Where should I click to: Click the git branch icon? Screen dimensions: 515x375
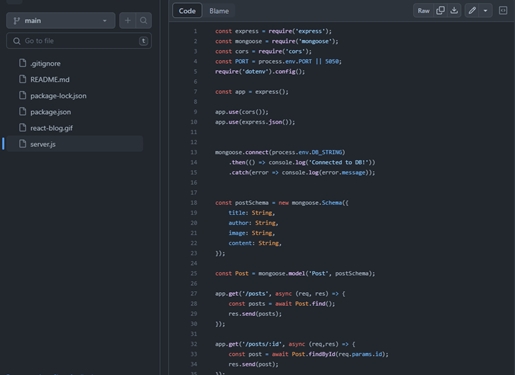pos(17,21)
